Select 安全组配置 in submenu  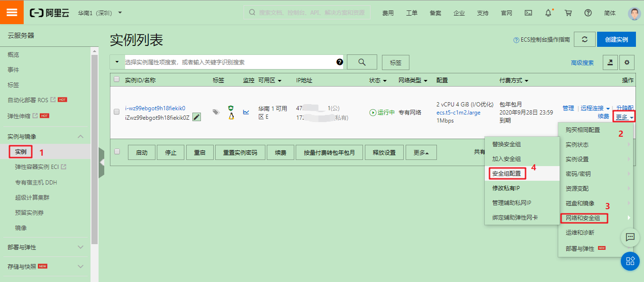point(507,174)
